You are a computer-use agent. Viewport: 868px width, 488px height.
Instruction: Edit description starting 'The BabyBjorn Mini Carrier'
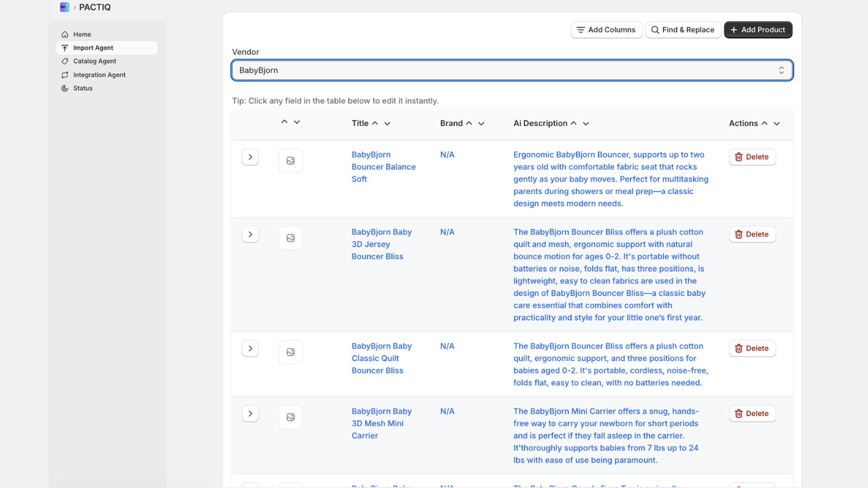point(606,436)
